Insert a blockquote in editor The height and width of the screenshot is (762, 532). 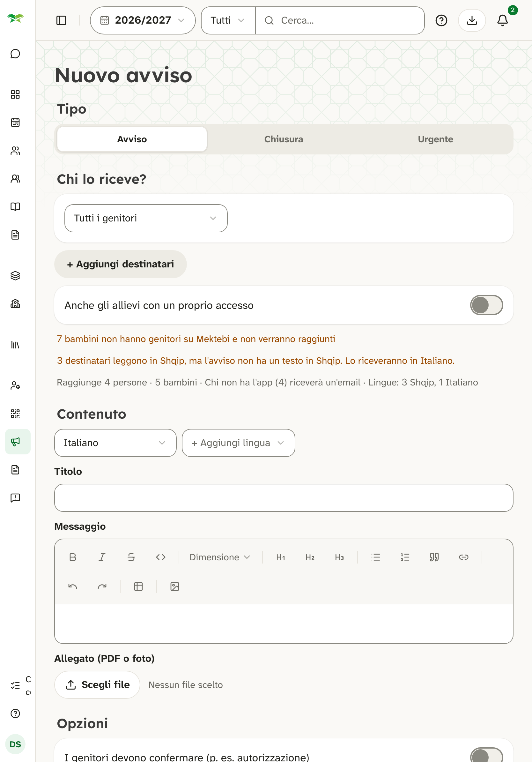pos(434,557)
